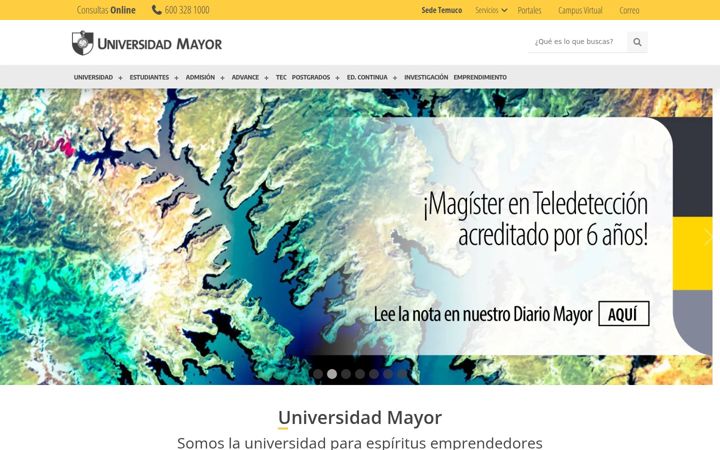Select Sede Temuco in top bar
Image resolution: width=720 pixels, height=450 pixels.
coord(441,10)
